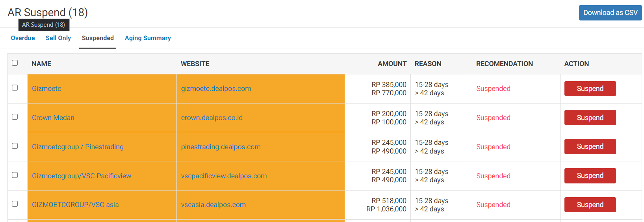Click the 15-28 days reason for VSC-asia
644x222 pixels.
click(x=432, y=201)
